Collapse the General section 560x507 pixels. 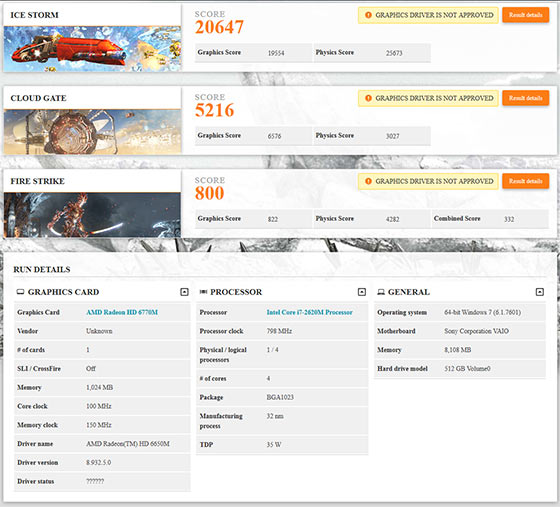click(x=540, y=292)
